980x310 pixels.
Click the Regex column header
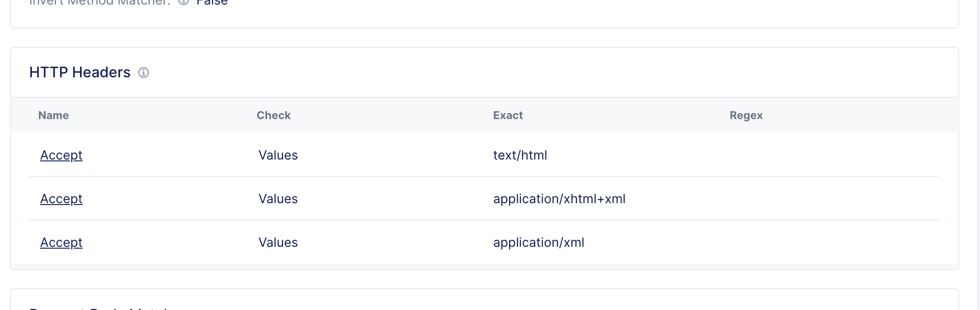pyautogui.click(x=746, y=115)
